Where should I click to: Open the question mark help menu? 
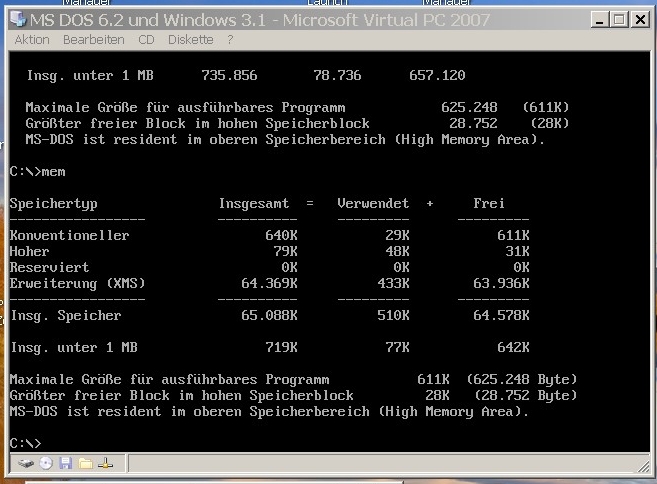click(x=230, y=40)
